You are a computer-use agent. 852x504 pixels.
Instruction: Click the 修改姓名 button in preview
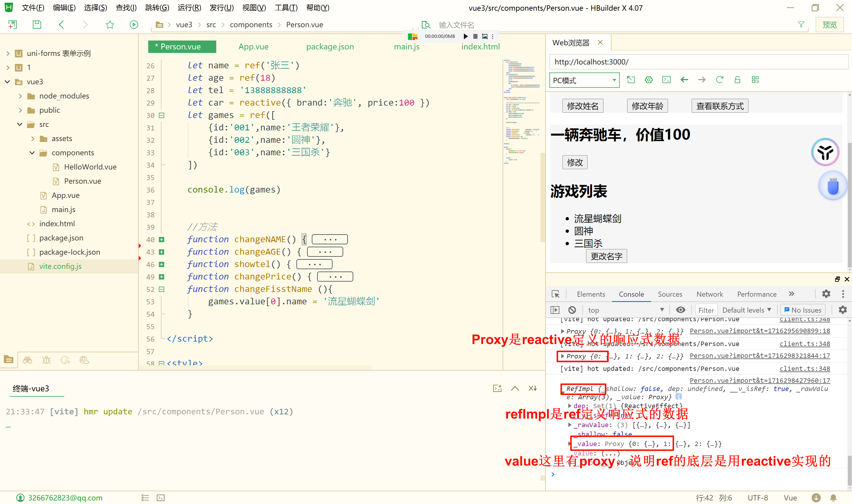click(582, 106)
